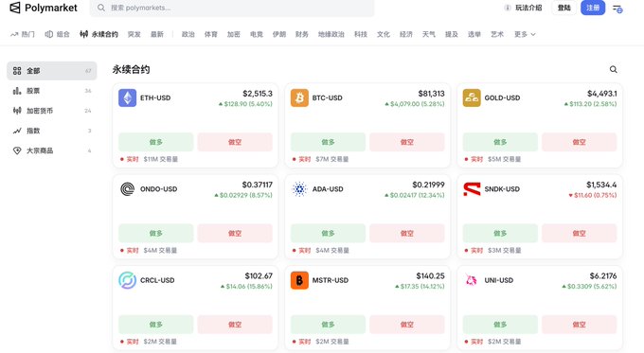This screenshot has height=353, width=644.
Task: Go long 做多 on SNDK-USD
Action: [x=500, y=233]
